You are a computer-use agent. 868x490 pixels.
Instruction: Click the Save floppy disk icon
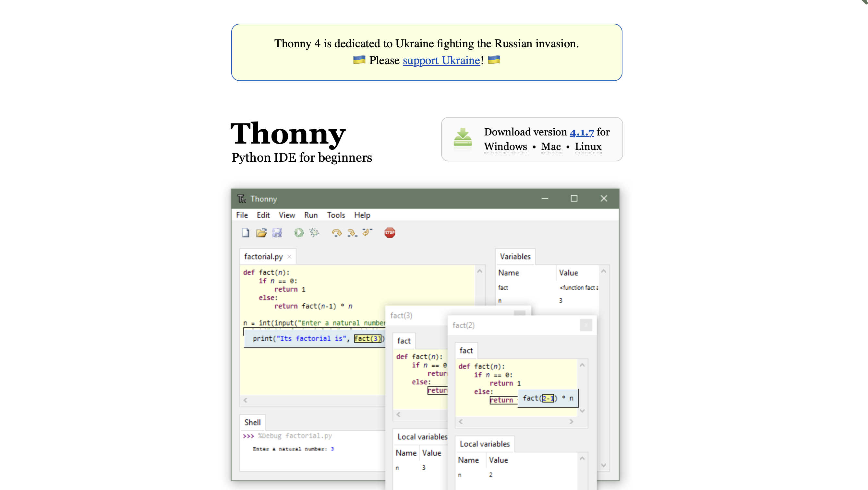[277, 233]
